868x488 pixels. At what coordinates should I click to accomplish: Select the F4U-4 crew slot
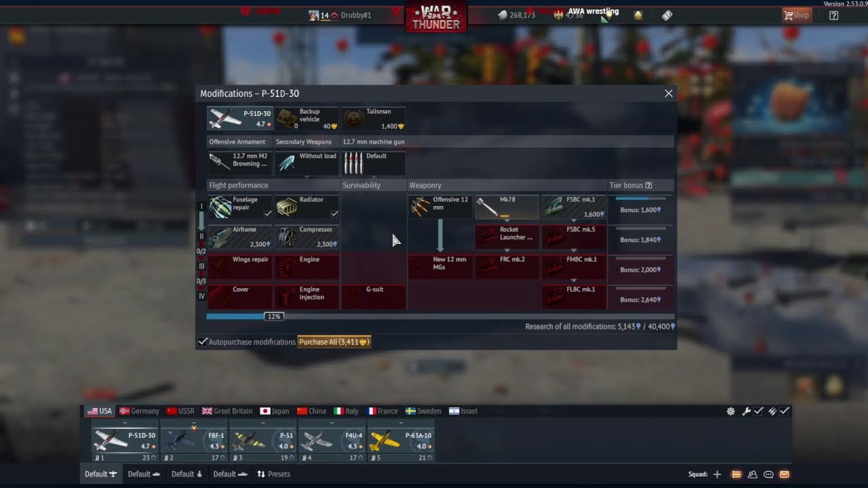(x=332, y=440)
